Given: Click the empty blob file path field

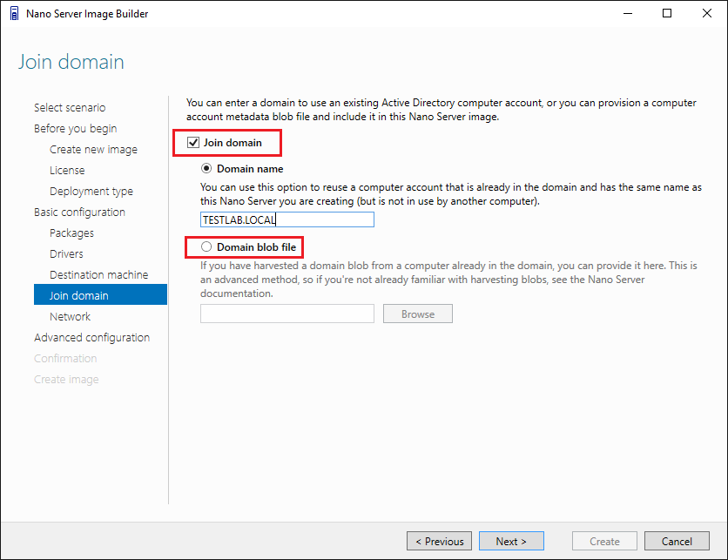Looking at the screenshot, I should point(286,314).
